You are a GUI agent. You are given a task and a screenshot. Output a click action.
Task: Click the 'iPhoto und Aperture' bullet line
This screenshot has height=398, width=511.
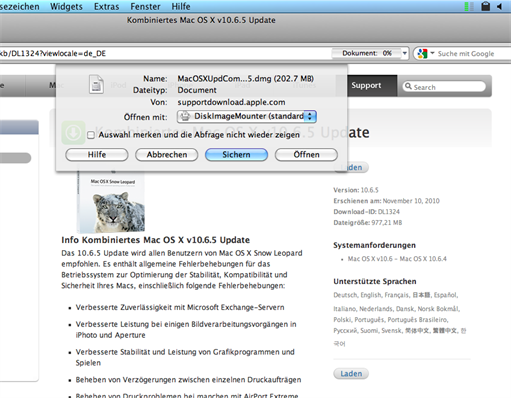[110, 335]
